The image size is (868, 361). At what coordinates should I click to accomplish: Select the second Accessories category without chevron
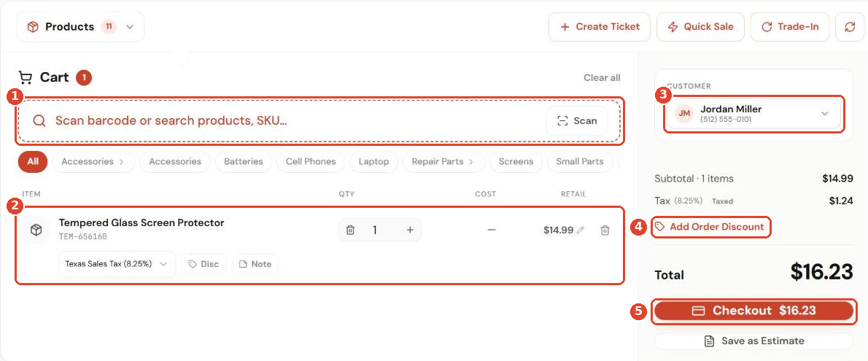[x=175, y=162]
